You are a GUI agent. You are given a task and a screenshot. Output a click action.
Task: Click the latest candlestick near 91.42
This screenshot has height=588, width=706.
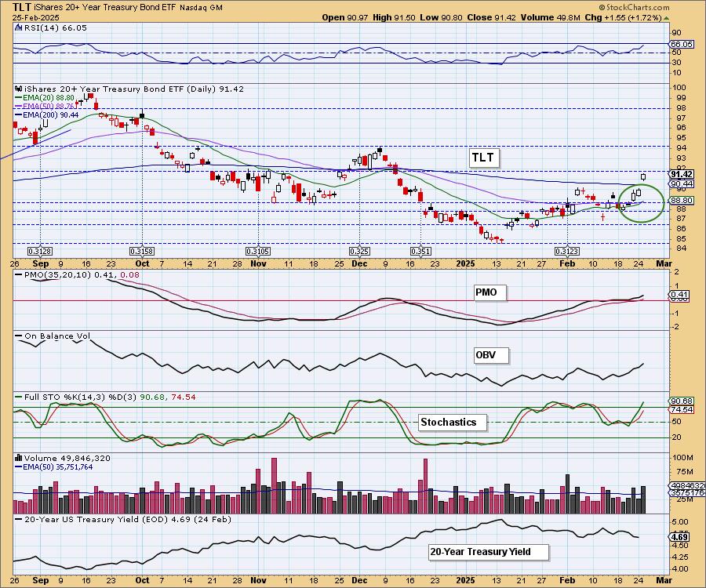tap(643, 177)
